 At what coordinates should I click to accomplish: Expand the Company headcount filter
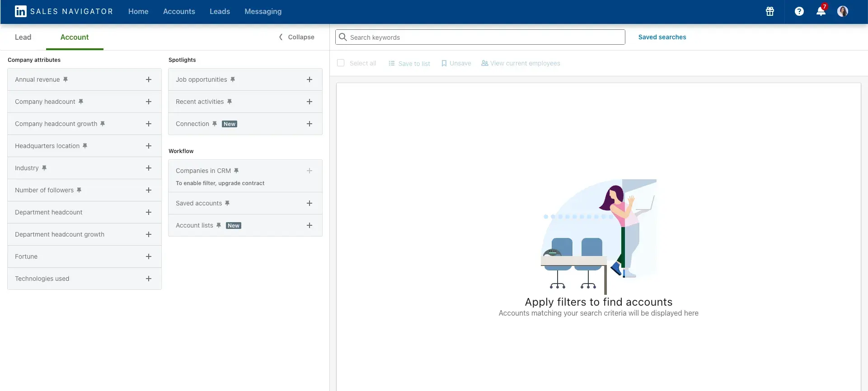point(148,102)
